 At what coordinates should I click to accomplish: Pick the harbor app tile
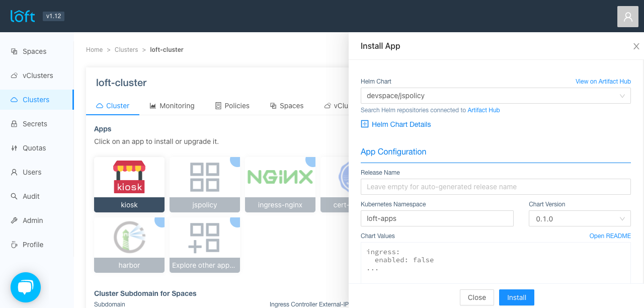pos(129,245)
